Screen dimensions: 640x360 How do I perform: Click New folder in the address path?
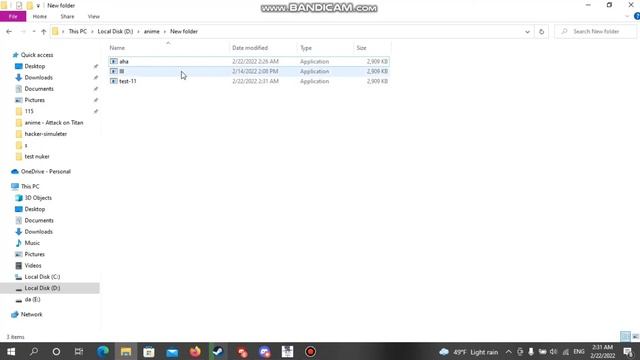(x=184, y=31)
